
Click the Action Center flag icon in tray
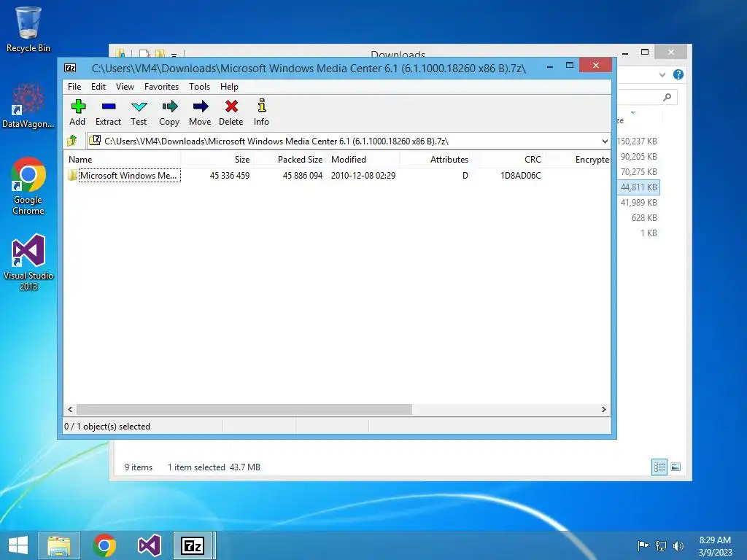point(643,545)
